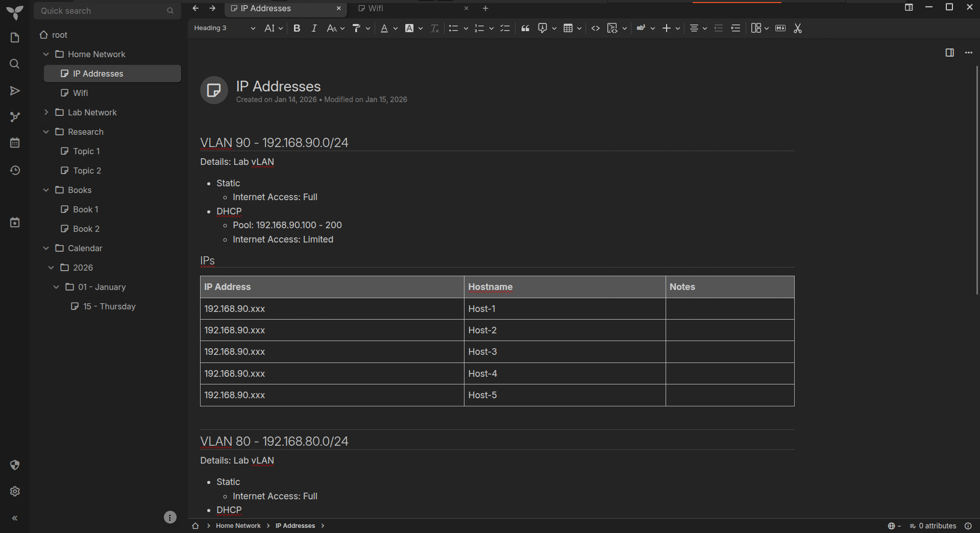Open recent changes history icon
The width and height of the screenshot is (980, 533).
(x=15, y=170)
